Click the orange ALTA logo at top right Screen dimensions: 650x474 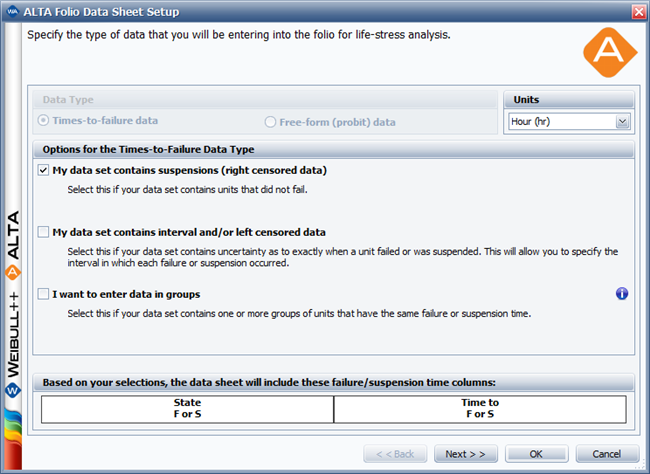click(603, 50)
